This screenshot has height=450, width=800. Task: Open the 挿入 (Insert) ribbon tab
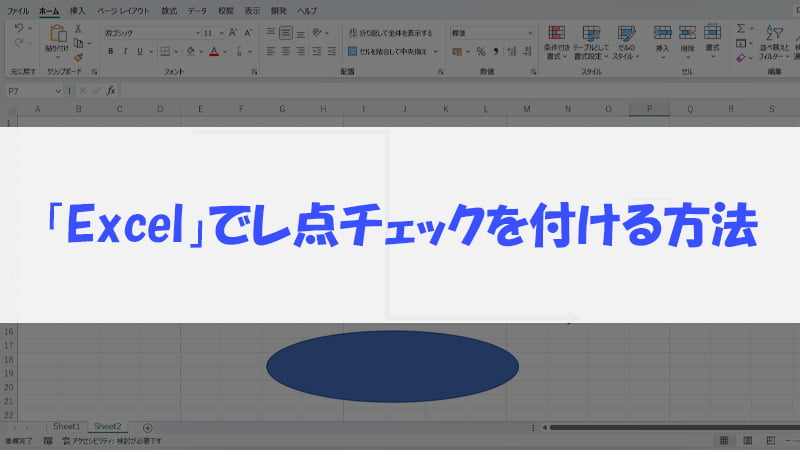click(x=77, y=9)
